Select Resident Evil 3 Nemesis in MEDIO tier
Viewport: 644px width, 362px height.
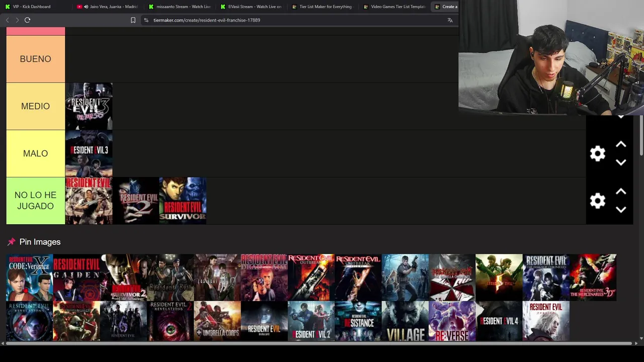click(x=89, y=106)
